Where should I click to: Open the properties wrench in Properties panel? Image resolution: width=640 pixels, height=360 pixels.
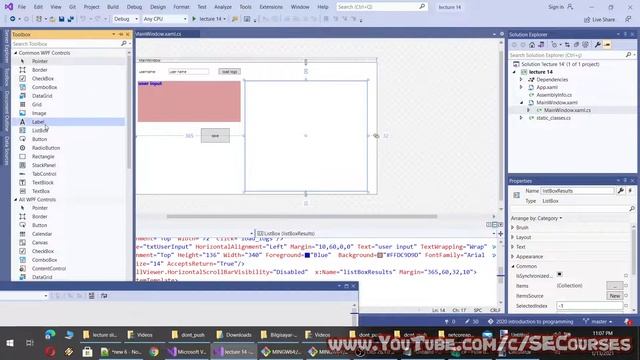click(620, 191)
